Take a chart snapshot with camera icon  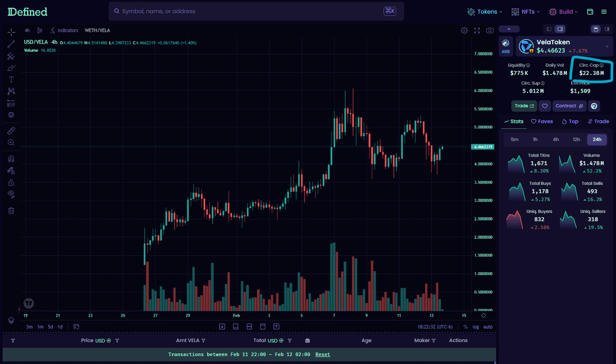click(490, 31)
